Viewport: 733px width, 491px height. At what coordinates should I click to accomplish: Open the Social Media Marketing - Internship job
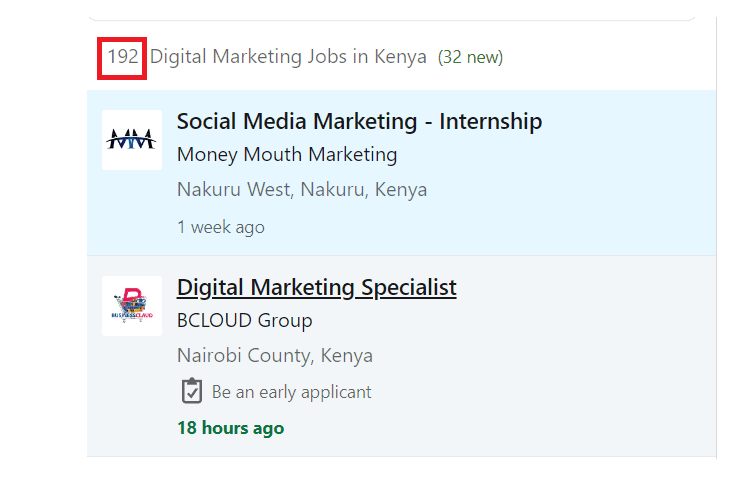point(359,122)
